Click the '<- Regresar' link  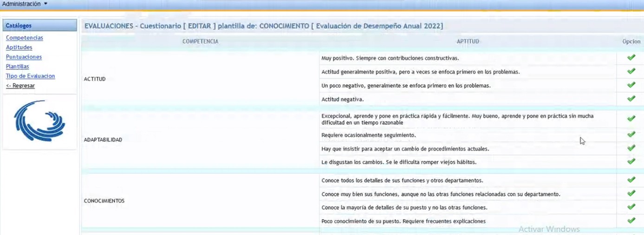pos(20,86)
